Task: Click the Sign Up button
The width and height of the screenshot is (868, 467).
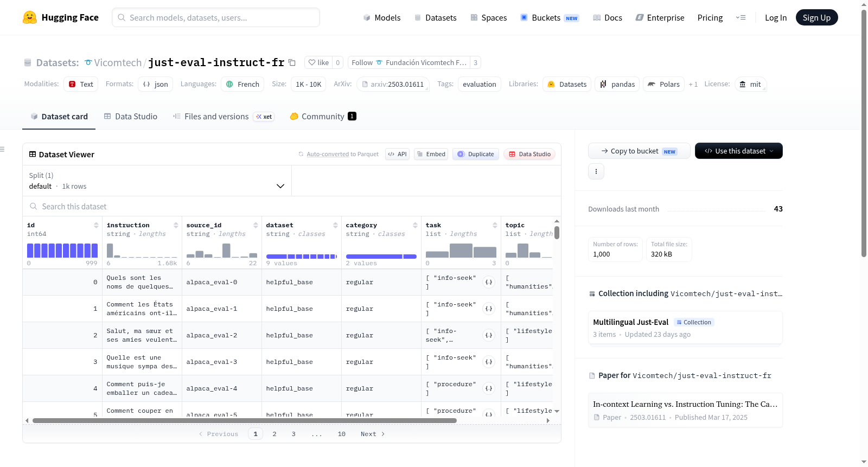Action: (816, 17)
